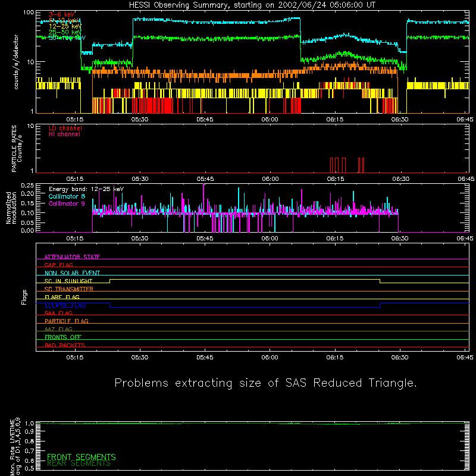Click the 05:30 tick under the particle rates plot

point(140,179)
